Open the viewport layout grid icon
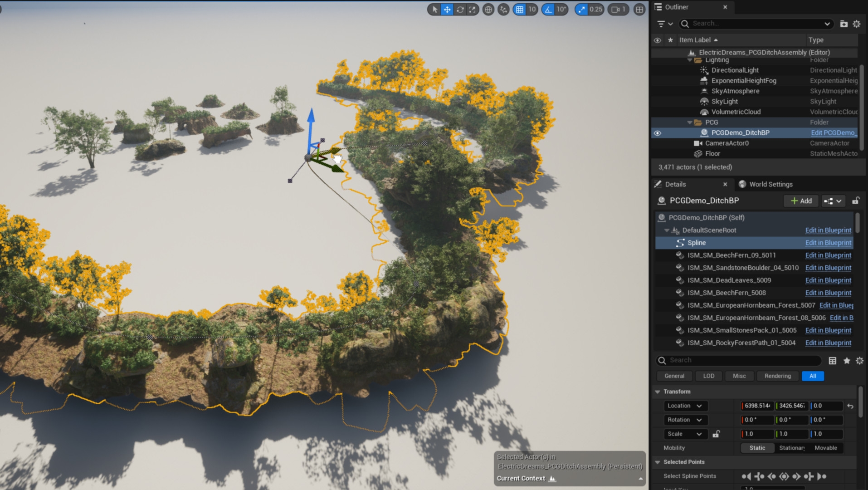This screenshot has height=490, width=868. [639, 9]
